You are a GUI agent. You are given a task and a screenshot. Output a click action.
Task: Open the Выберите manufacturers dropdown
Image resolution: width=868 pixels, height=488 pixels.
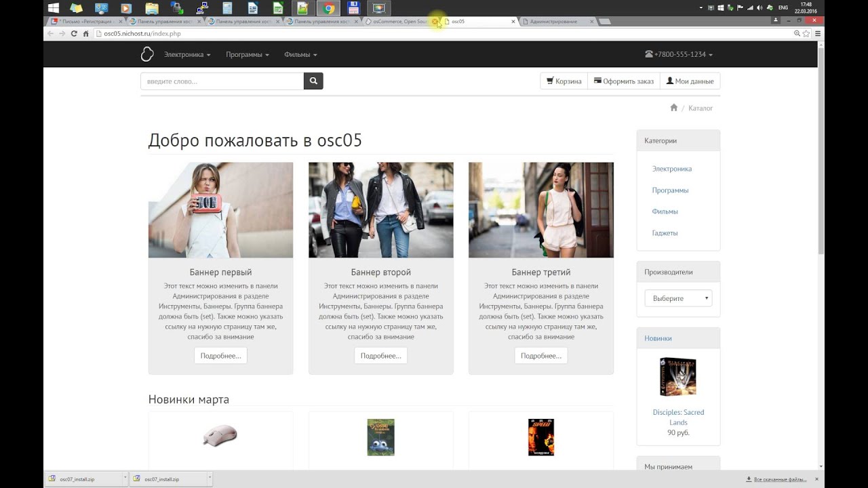(678, 298)
